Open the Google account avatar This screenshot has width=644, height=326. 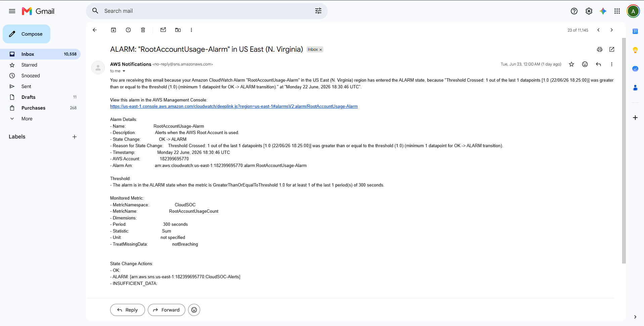[x=633, y=11]
